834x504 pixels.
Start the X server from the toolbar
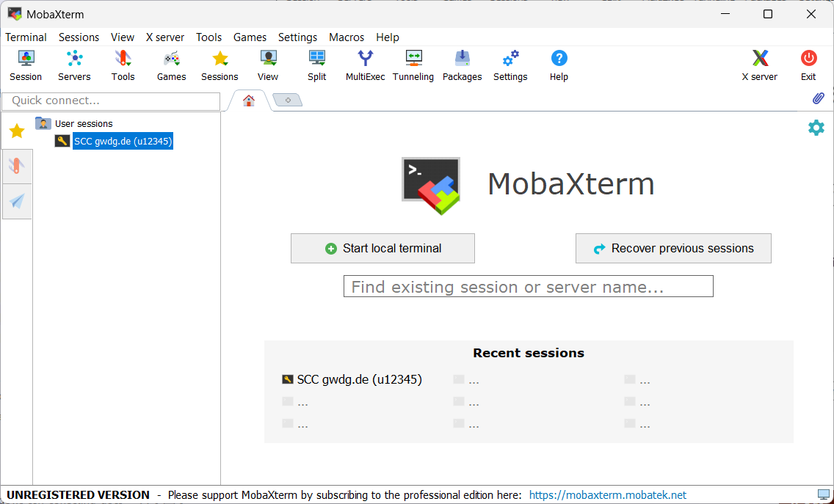click(x=759, y=65)
